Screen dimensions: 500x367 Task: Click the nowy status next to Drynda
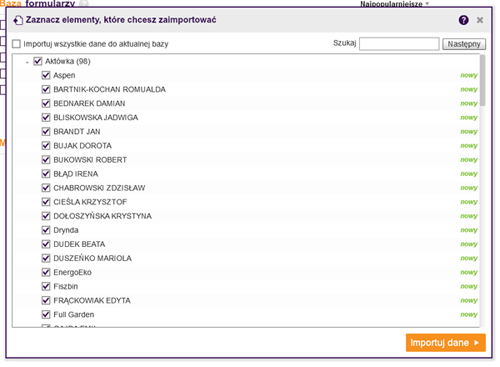469,230
